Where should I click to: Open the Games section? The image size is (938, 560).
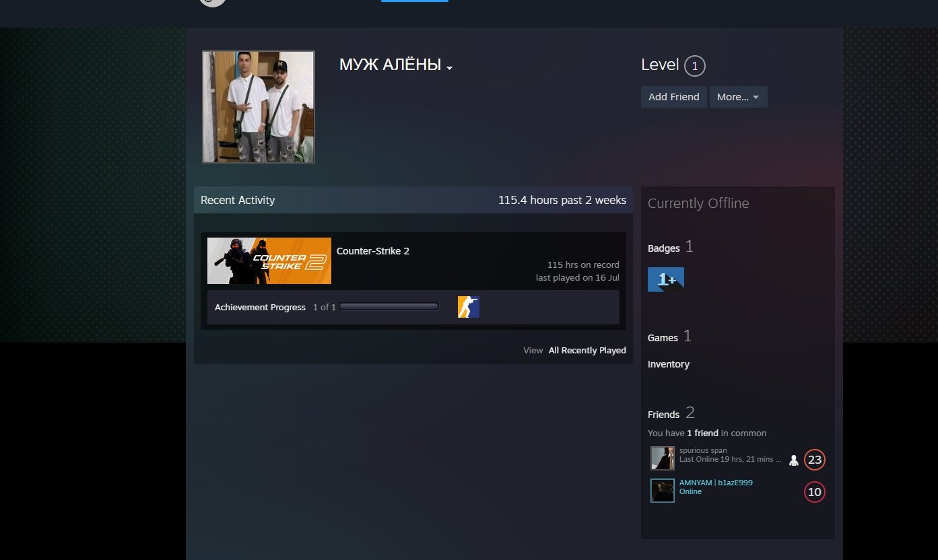pos(663,337)
